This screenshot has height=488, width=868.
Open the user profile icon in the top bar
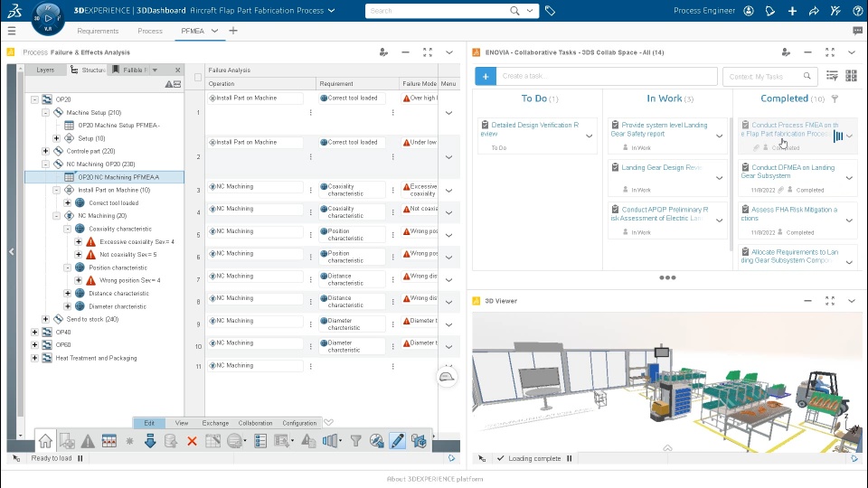[749, 11]
